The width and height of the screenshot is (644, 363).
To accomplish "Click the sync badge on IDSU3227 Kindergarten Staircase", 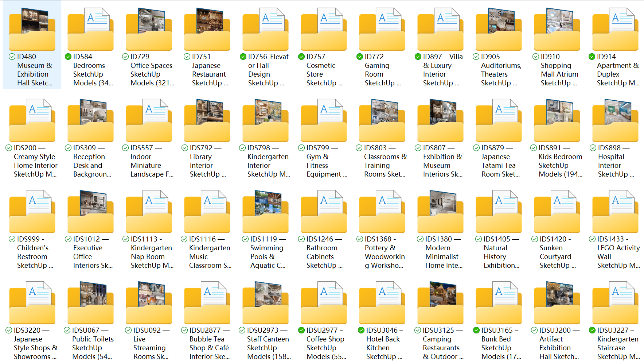I will pyautogui.click(x=592, y=330).
